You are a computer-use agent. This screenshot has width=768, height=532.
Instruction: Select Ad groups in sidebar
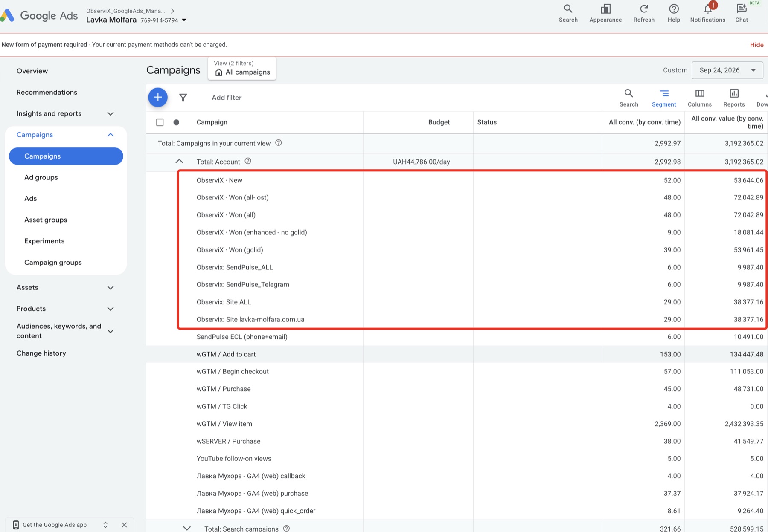coord(41,177)
